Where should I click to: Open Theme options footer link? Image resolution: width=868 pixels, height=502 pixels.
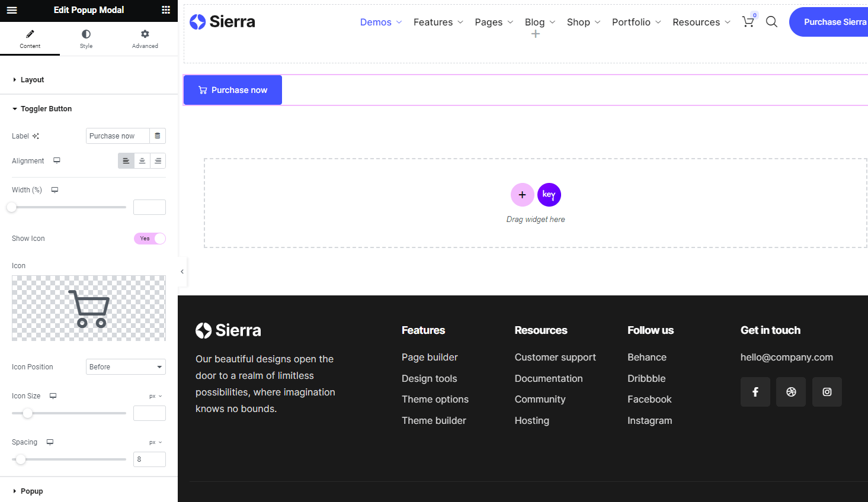coord(435,400)
